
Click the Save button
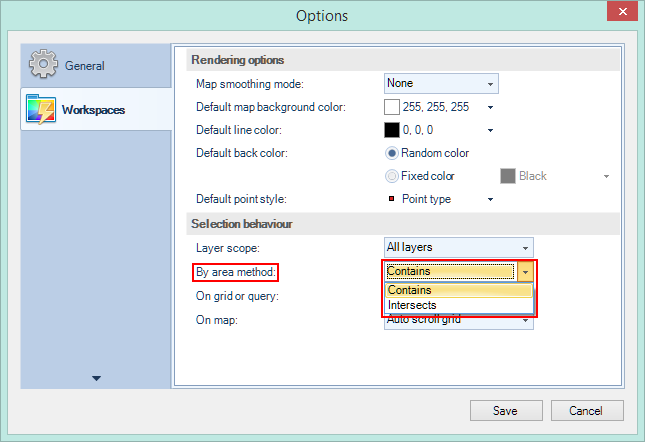point(505,411)
